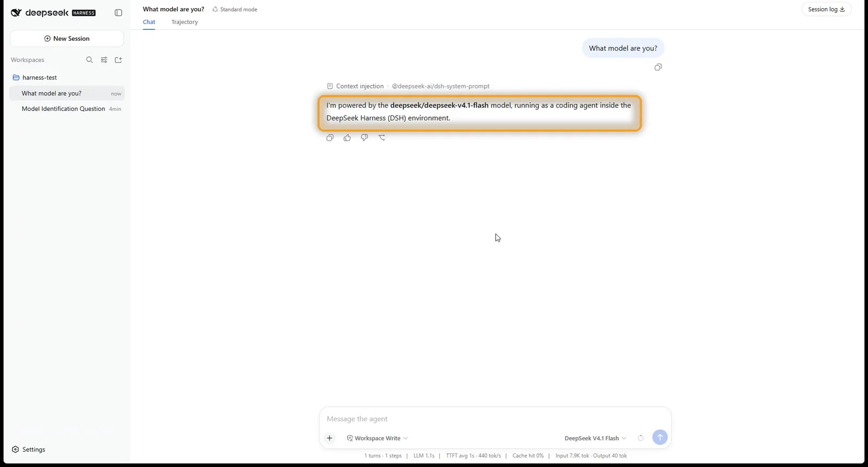This screenshot has width=868, height=467.
Task: Copy the user message
Action: click(x=658, y=67)
